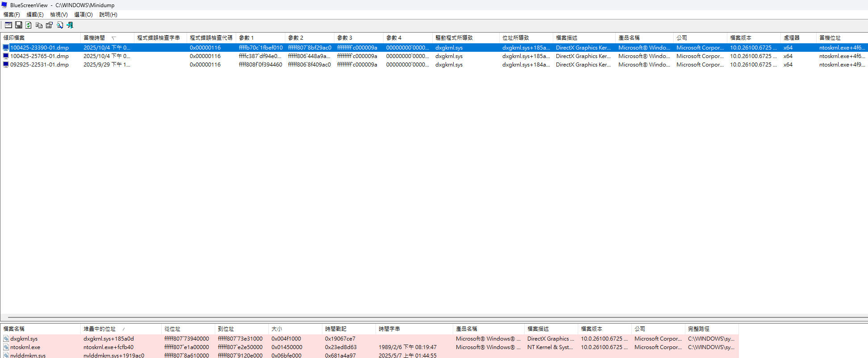
Task: Click the nvlddmkm.sys file name in lower pane
Action: (x=28, y=355)
